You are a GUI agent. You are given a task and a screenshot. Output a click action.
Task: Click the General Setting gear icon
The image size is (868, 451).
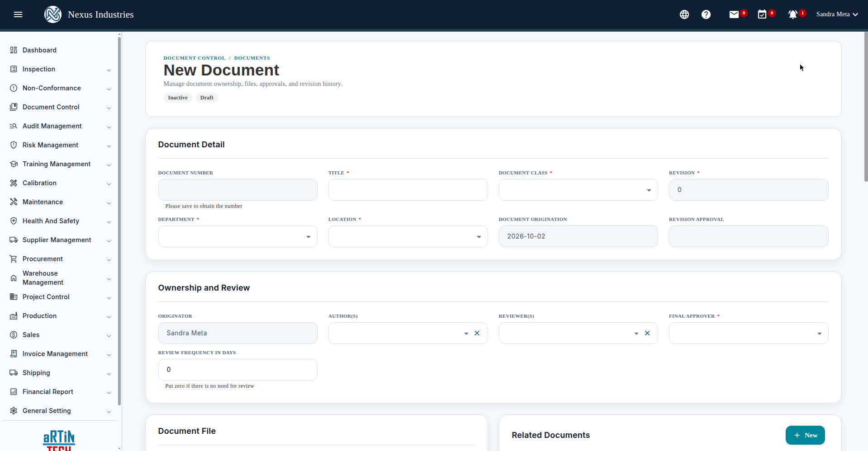14,411
